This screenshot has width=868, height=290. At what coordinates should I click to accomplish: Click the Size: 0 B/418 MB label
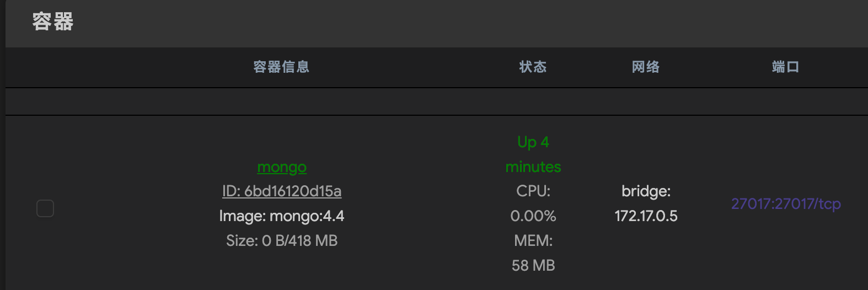pyautogui.click(x=282, y=241)
